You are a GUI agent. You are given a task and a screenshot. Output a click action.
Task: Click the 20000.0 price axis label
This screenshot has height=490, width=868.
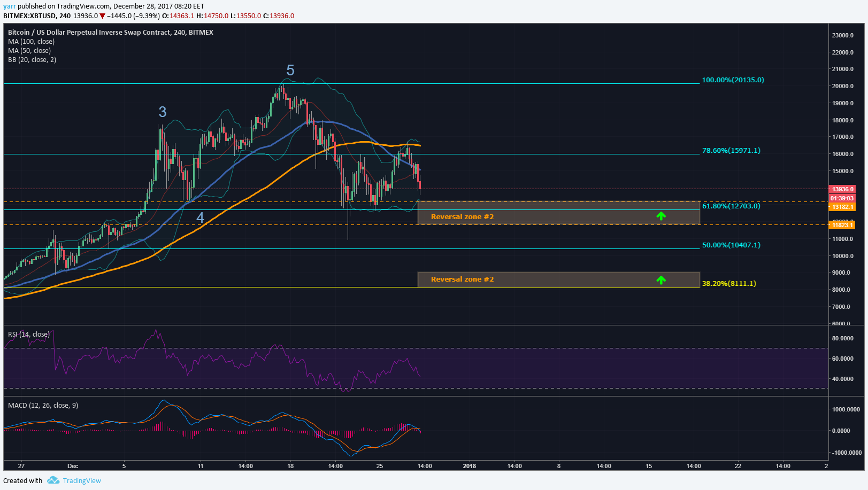[843, 86]
